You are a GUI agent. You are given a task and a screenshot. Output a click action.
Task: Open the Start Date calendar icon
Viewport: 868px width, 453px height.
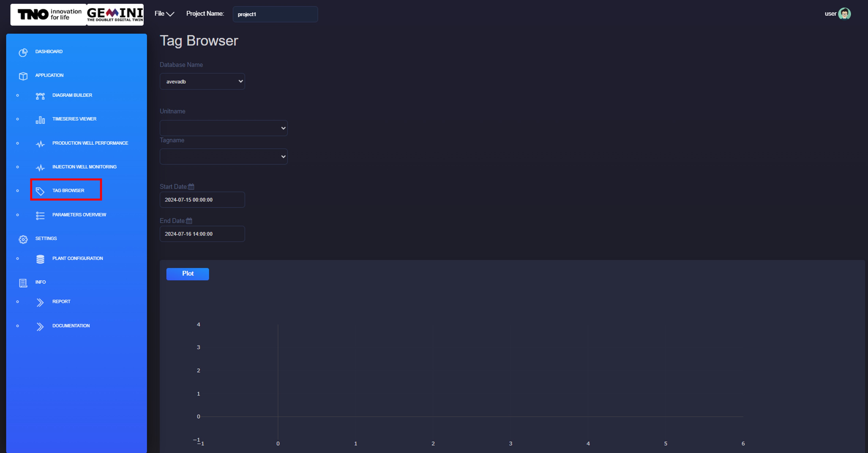(x=191, y=187)
